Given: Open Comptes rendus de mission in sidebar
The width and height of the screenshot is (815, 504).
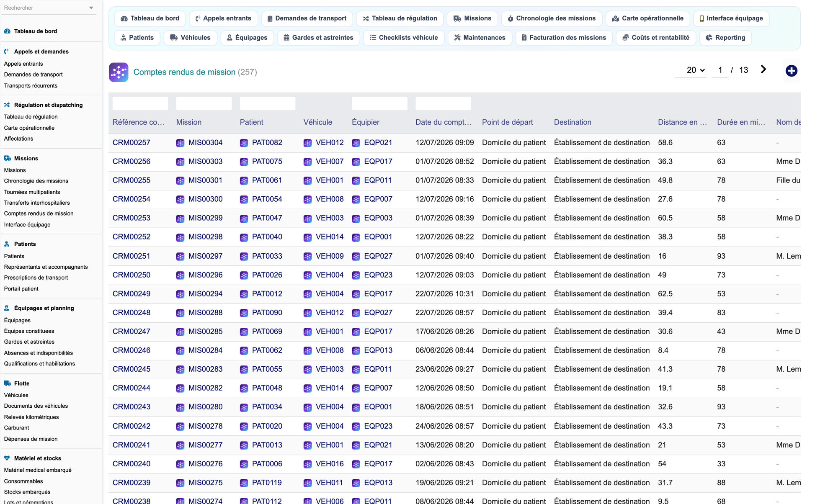Looking at the screenshot, I should pos(39,213).
